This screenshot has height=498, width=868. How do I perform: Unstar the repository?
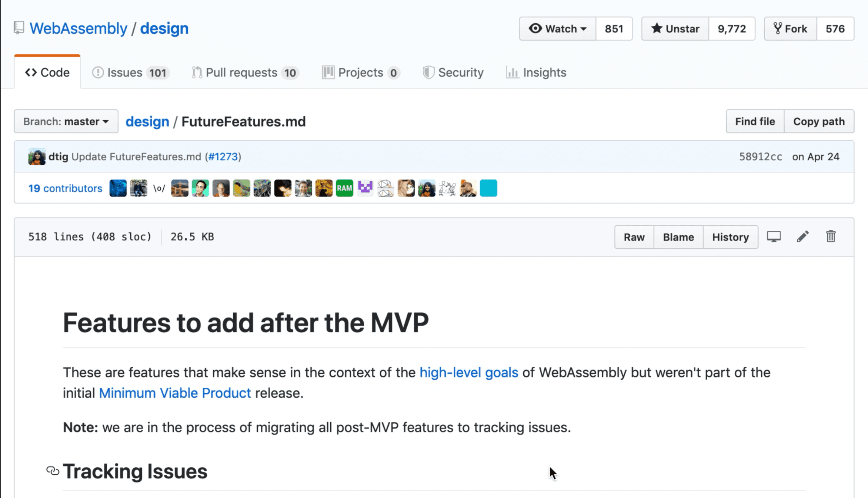click(675, 28)
